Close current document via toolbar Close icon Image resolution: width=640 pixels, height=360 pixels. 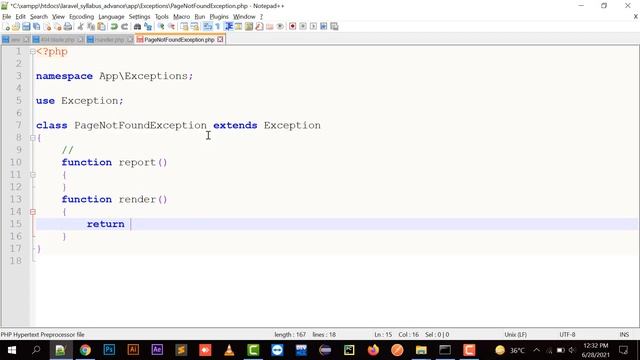pyautogui.click(x=47, y=27)
